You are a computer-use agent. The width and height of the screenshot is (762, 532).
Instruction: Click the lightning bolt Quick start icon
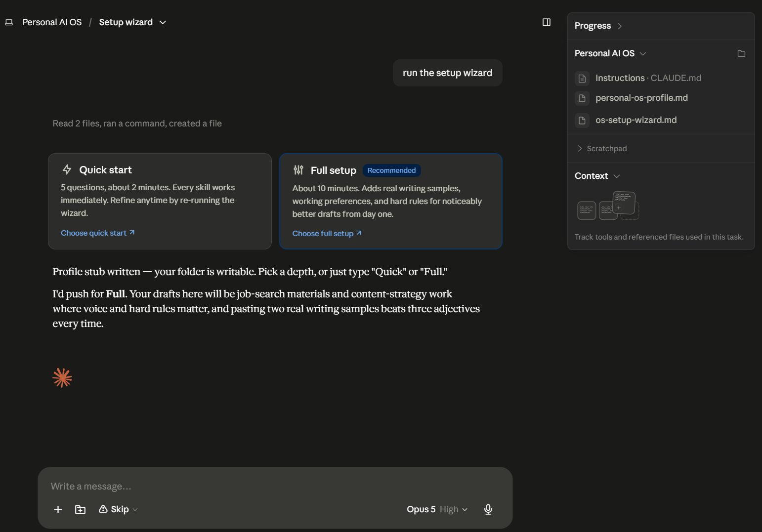[67, 169]
